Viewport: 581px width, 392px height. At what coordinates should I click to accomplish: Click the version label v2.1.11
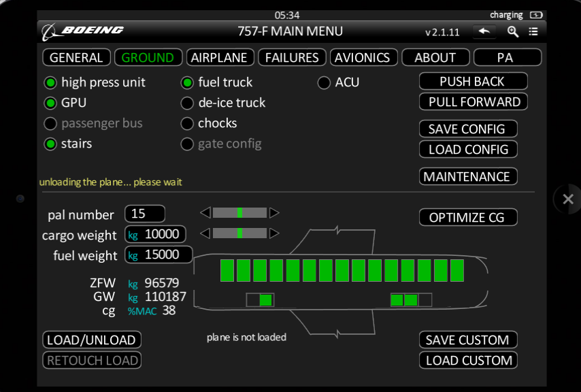pyautogui.click(x=442, y=32)
